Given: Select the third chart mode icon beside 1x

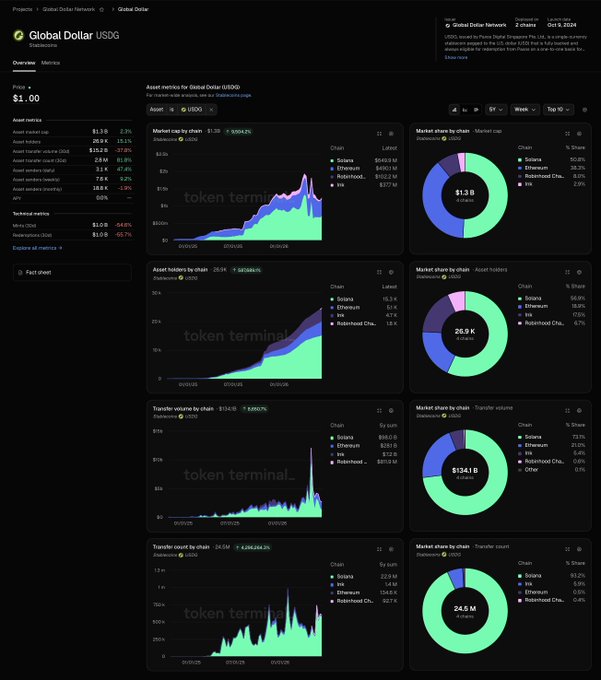Looking at the screenshot, I should click(476, 110).
